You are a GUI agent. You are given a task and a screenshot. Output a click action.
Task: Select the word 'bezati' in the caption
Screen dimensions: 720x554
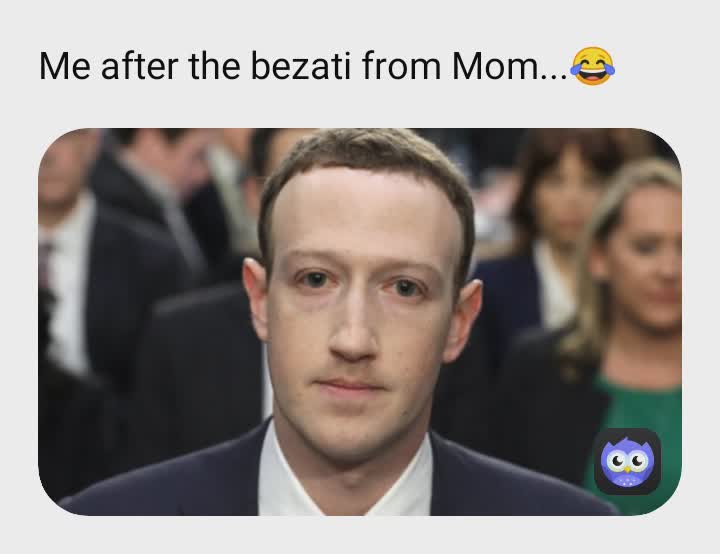click(x=301, y=66)
